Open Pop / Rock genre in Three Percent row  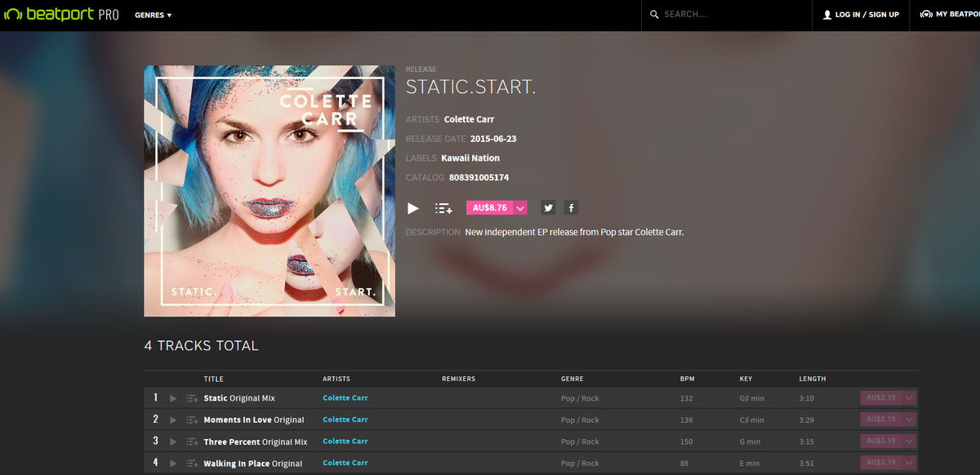(580, 442)
